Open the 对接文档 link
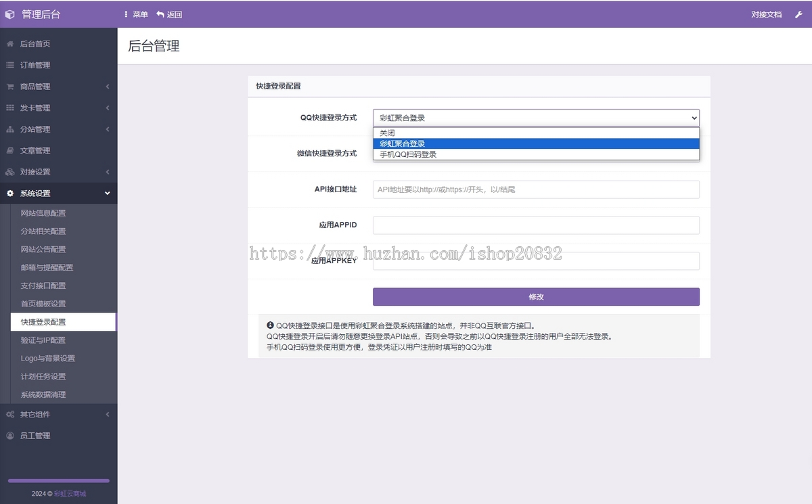The image size is (812, 504). (x=766, y=14)
